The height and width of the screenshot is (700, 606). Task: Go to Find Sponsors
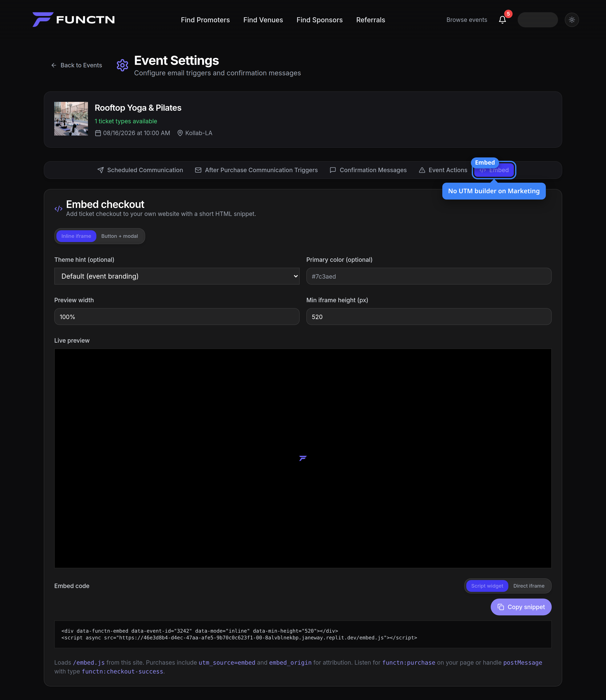click(320, 20)
